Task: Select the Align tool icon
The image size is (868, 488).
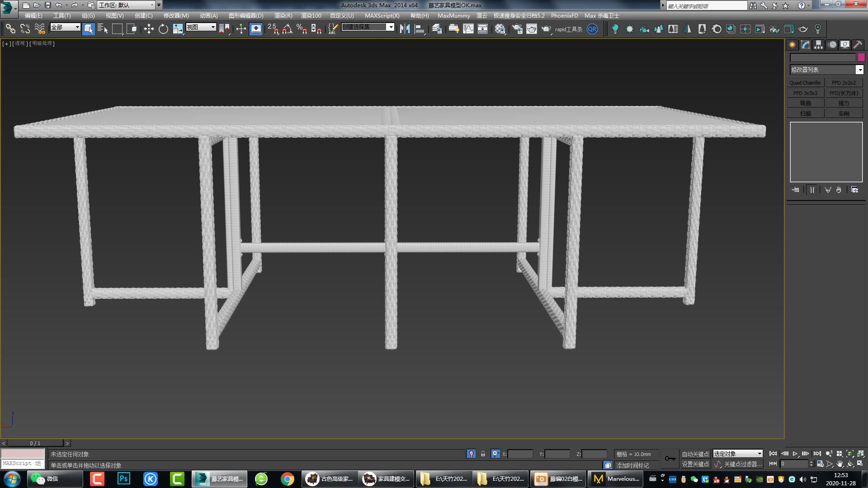Action: [419, 28]
